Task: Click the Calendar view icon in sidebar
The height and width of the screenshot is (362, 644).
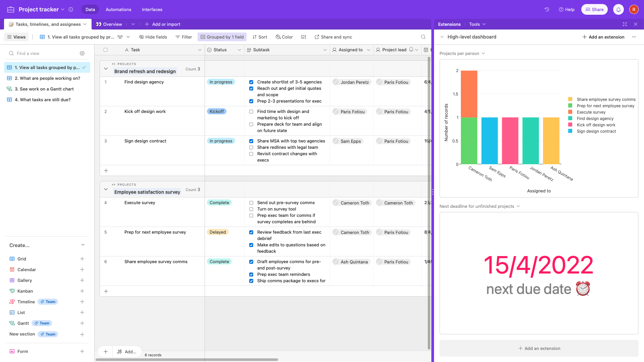Action: click(x=12, y=269)
